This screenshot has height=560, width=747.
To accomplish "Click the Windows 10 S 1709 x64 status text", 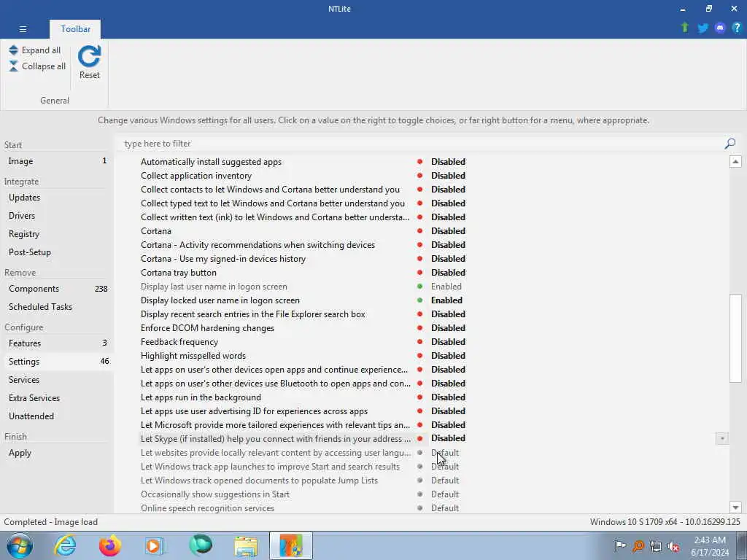I will [x=665, y=522].
